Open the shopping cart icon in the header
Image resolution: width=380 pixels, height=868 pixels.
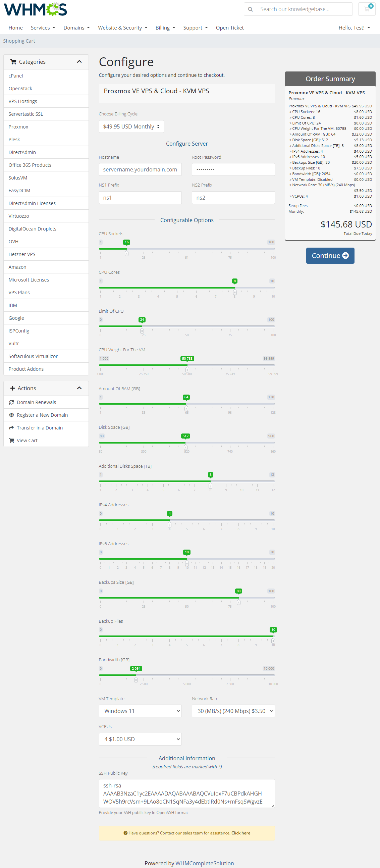coord(367,9)
